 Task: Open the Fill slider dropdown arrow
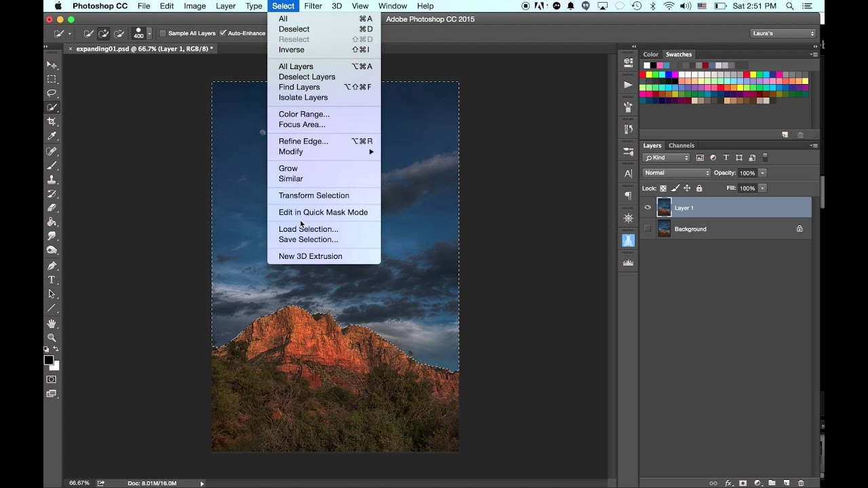click(x=763, y=188)
